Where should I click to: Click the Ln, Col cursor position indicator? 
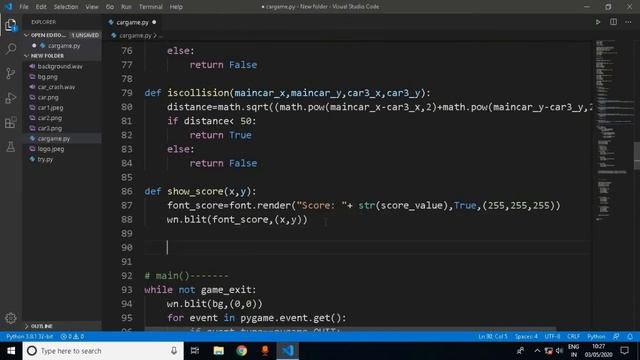(493, 336)
